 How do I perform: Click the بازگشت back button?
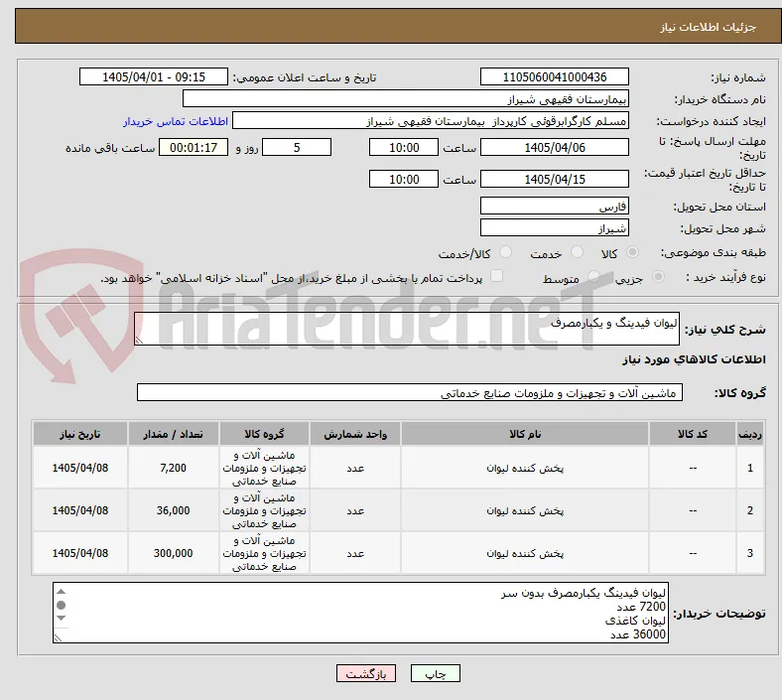click(365, 673)
